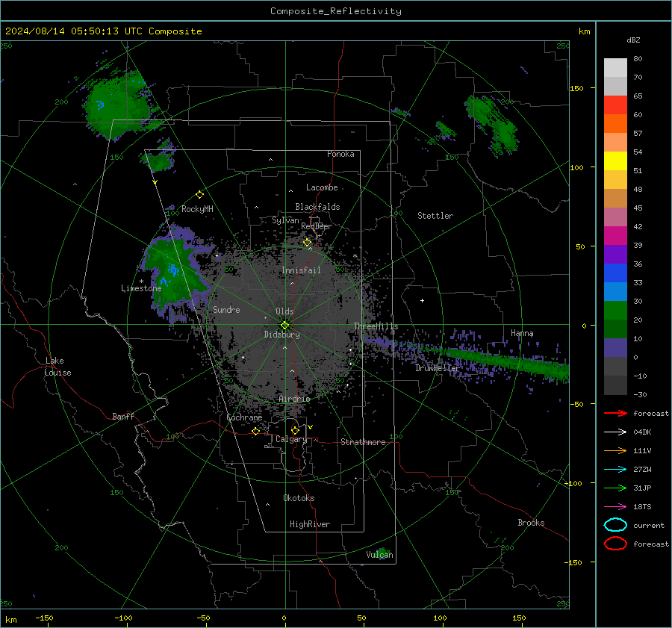Click the Sundre town label
The image size is (672, 628).
point(226,310)
